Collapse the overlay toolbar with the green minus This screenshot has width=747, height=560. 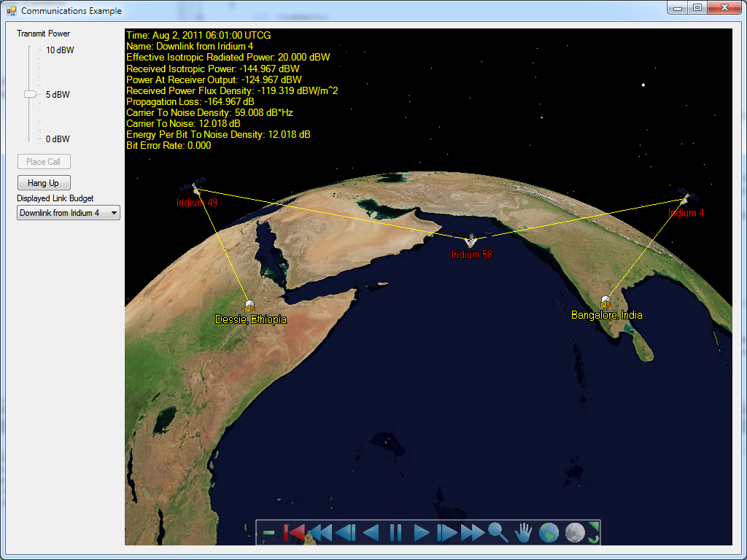tap(268, 533)
